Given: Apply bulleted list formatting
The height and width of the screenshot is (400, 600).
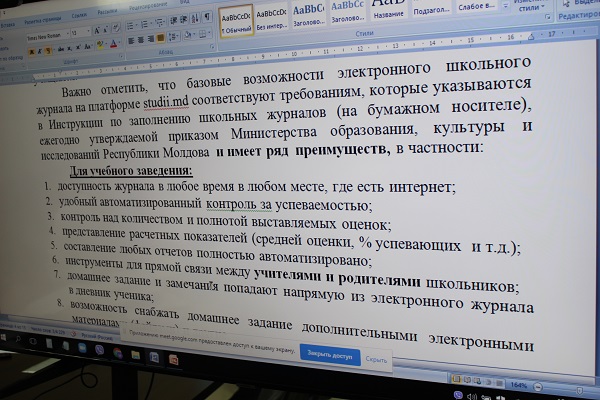Looking at the screenshot, I should click(x=130, y=26).
